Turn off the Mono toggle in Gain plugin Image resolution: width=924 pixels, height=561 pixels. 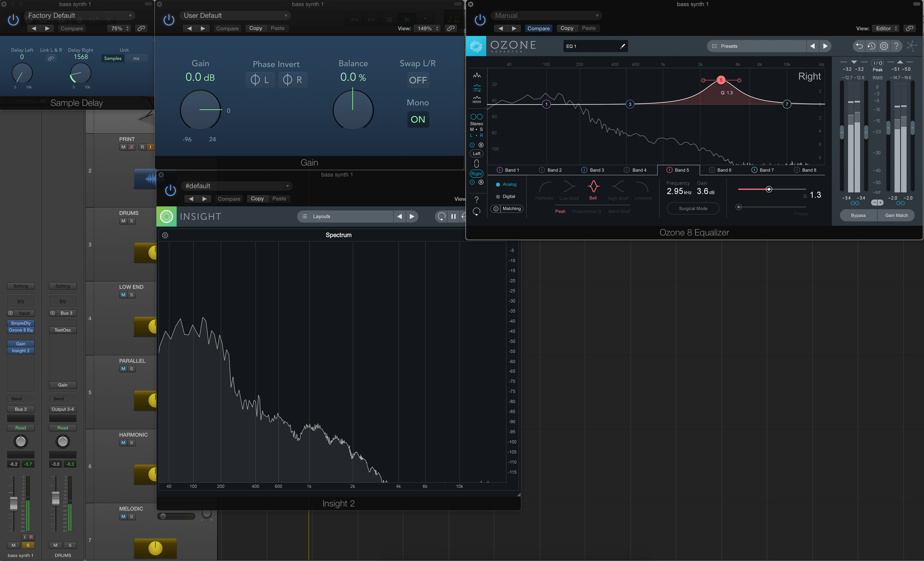(x=418, y=120)
